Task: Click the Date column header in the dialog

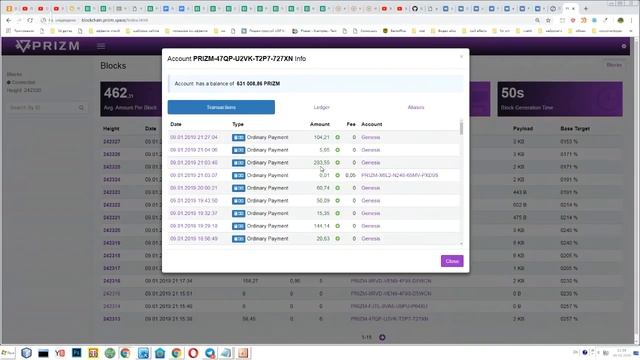Action: point(176,124)
